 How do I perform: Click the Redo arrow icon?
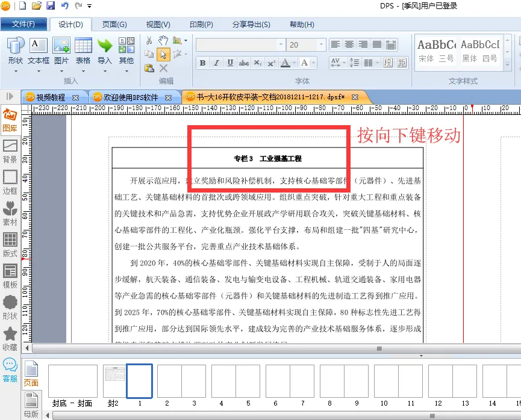pyautogui.click(x=78, y=5)
